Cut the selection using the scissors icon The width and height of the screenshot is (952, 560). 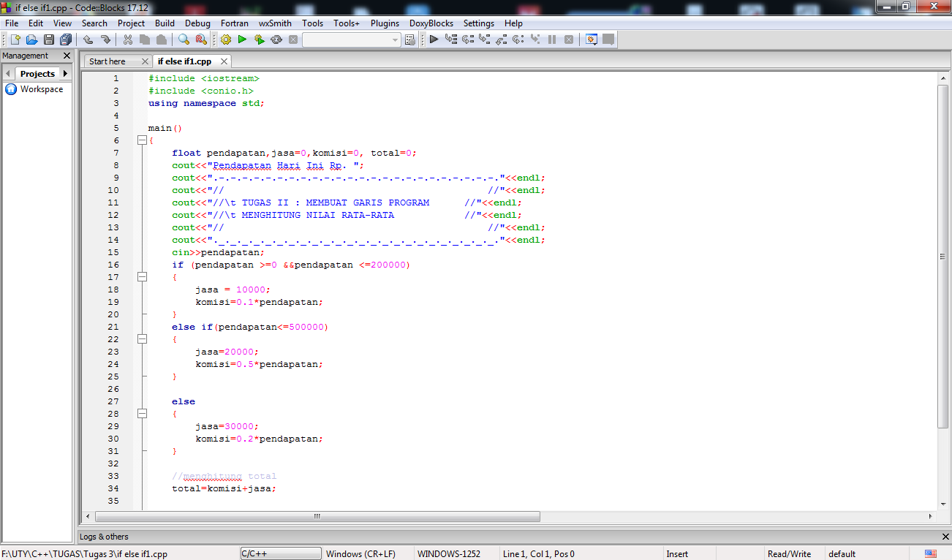[127, 39]
